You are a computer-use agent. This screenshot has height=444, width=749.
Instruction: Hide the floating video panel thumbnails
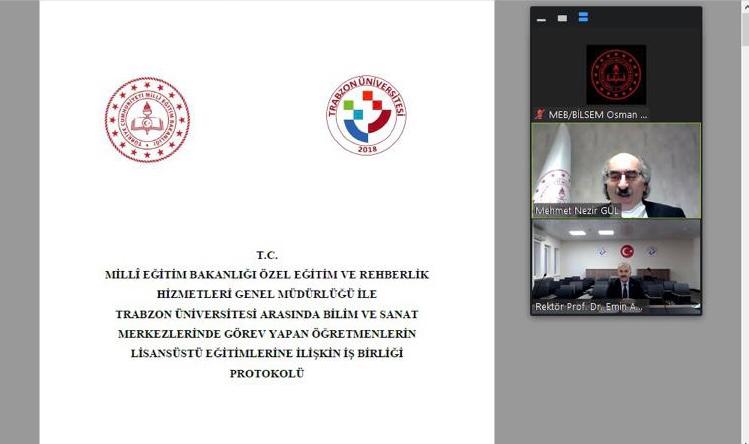[x=541, y=19]
